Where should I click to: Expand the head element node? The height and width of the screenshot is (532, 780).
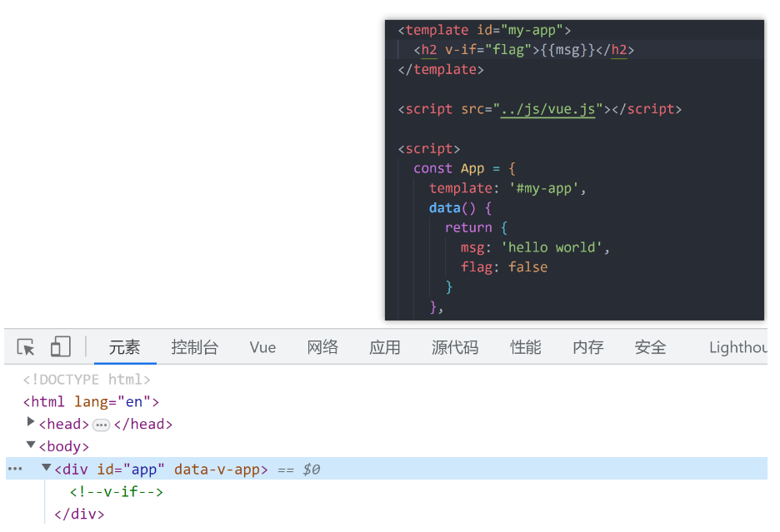(x=30, y=421)
